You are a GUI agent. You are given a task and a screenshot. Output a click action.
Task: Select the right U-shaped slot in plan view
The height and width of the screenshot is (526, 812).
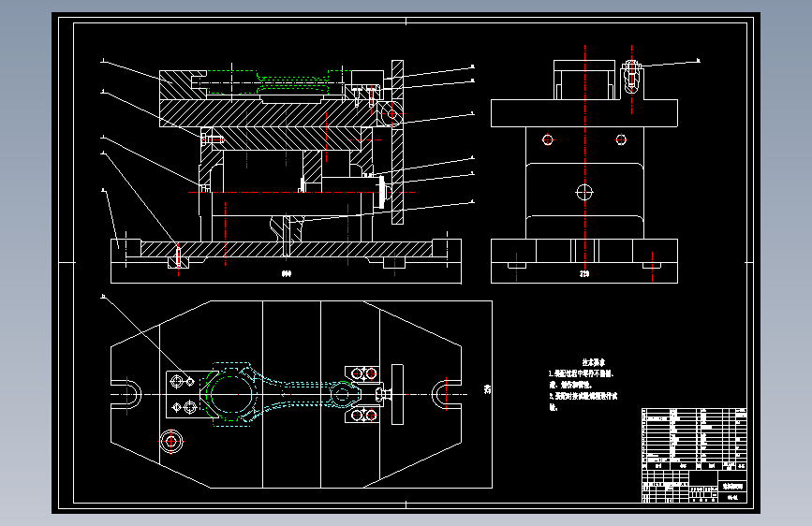[447, 395]
